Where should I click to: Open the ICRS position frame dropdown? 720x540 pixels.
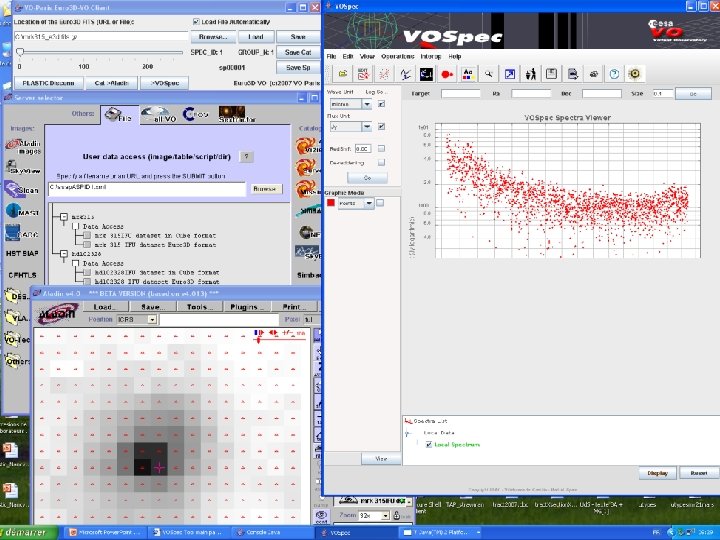click(152, 319)
